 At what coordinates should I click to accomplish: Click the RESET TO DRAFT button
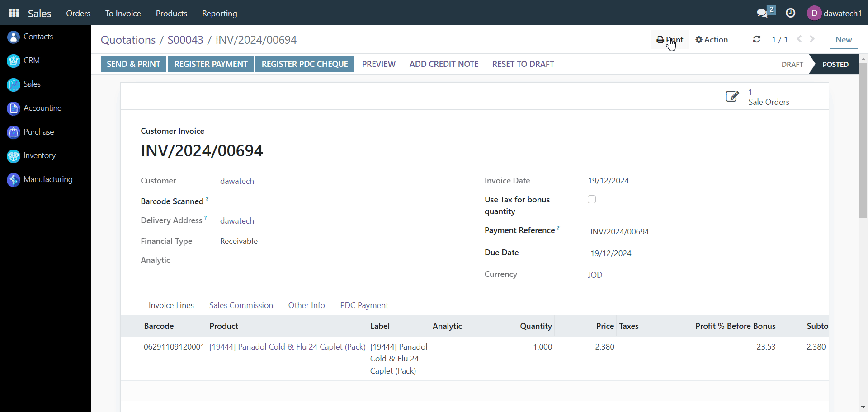click(x=523, y=64)
